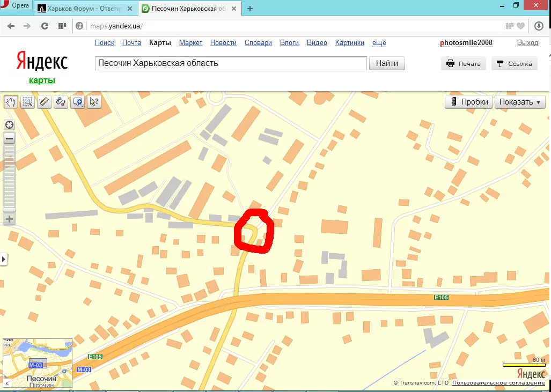The image size is (551, 392).
Task: Zoom out with the minus button
Action: [x=10, y=138]
